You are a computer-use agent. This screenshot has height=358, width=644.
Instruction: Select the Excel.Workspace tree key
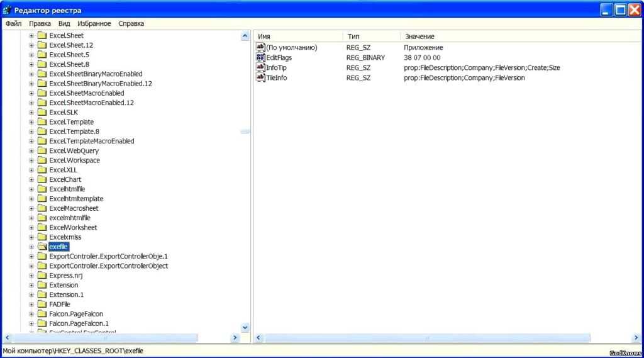click(74, 160)
